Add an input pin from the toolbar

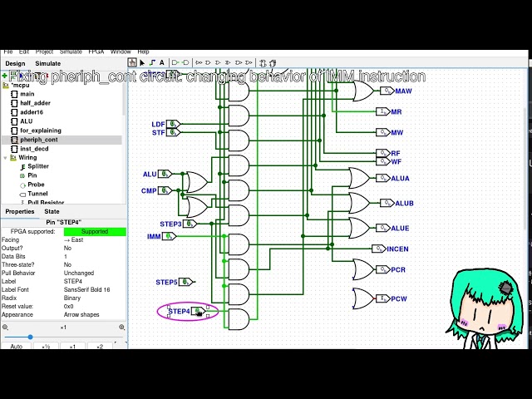click(x=175, y=63)
